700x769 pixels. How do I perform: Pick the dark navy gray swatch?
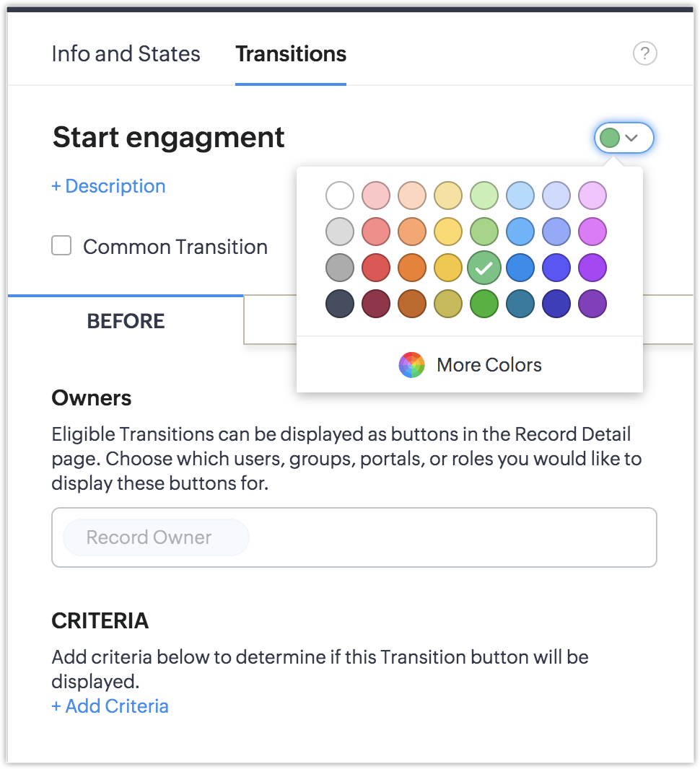tap(340, 304)
